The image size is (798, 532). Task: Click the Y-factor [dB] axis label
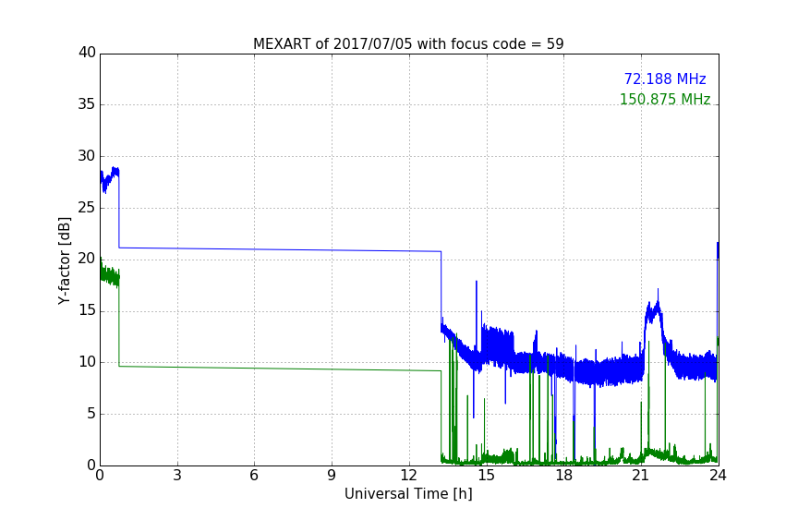coord(64,260)
